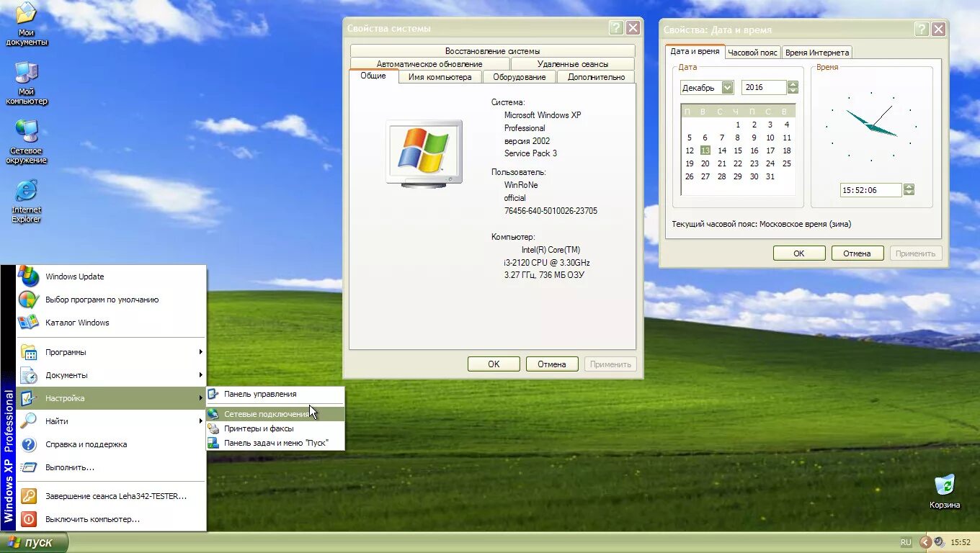Image resolution: width=980 pixels, height=553 pixels.
Task: Open the Декабрь month dropdown
Action: pyautogui.click(x=727, y=87)
